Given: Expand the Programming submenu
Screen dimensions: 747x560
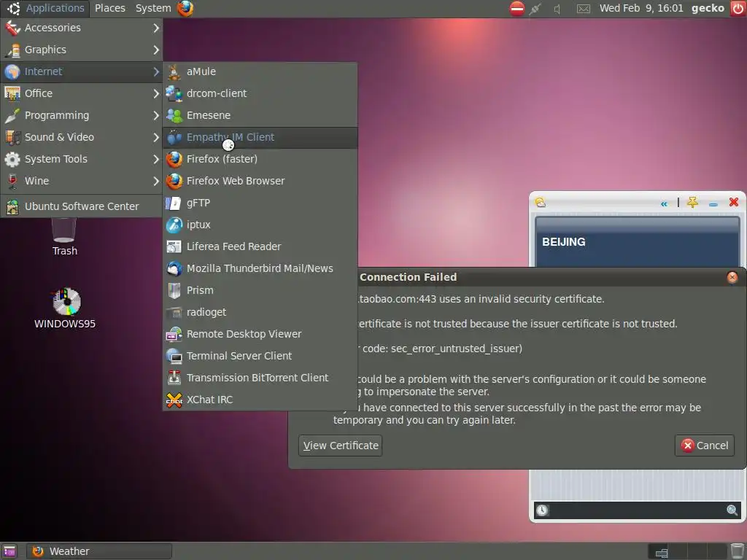Looking at the screenshot, I should [x=82, y=115].
